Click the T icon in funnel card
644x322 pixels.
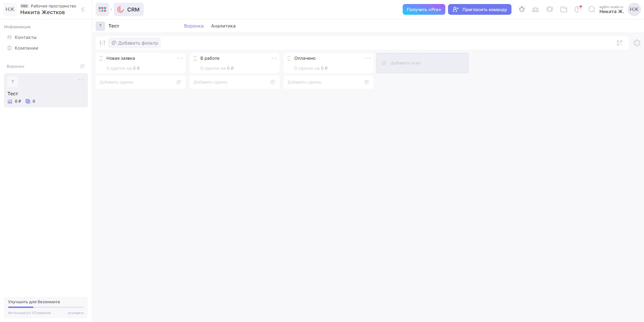[13, 82]
